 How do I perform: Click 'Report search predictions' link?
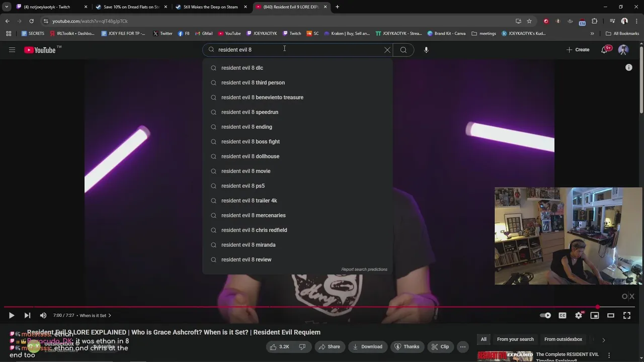[x=364, y=269]
